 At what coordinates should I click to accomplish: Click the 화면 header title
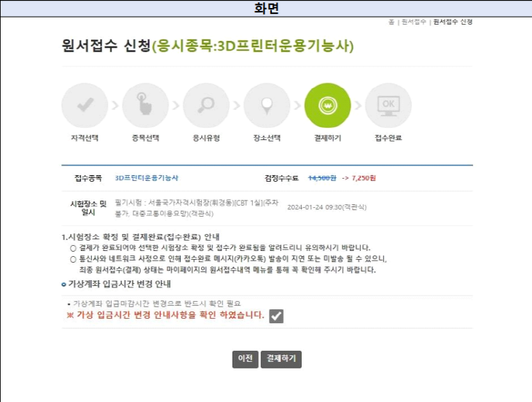pos(266,8)
